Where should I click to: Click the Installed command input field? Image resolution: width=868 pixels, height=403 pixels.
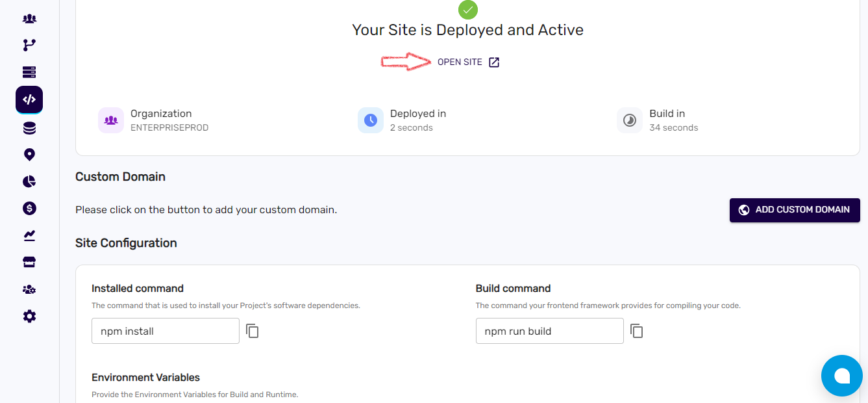click(x=165, y=331)
